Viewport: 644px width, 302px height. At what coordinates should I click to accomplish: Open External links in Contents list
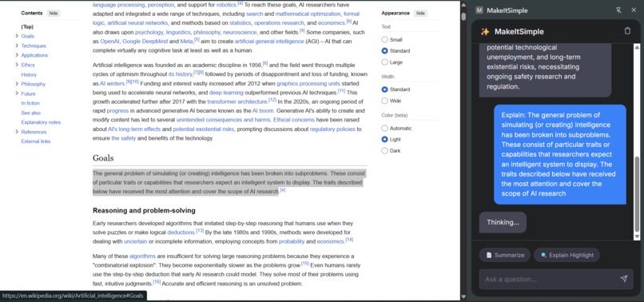(36, 141)
